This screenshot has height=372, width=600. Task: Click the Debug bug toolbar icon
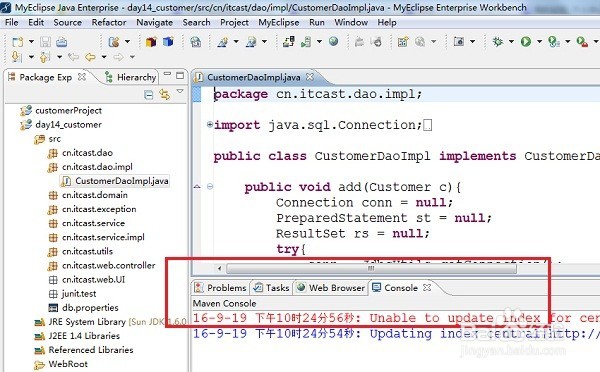498,41
